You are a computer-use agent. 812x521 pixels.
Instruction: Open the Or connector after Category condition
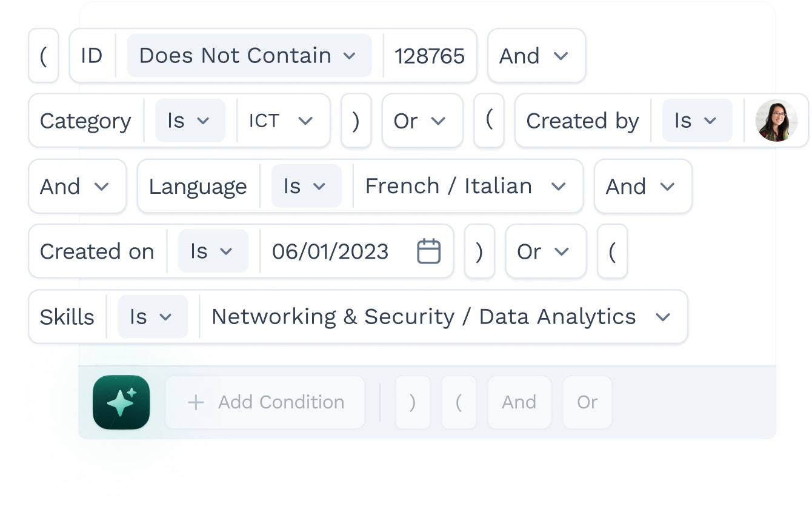coord(422,121)
